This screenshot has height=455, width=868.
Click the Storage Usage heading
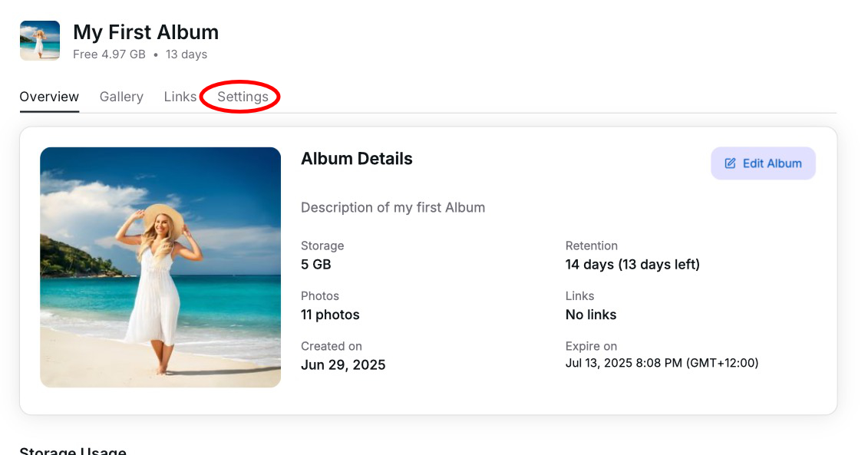[x=73, y=450]
